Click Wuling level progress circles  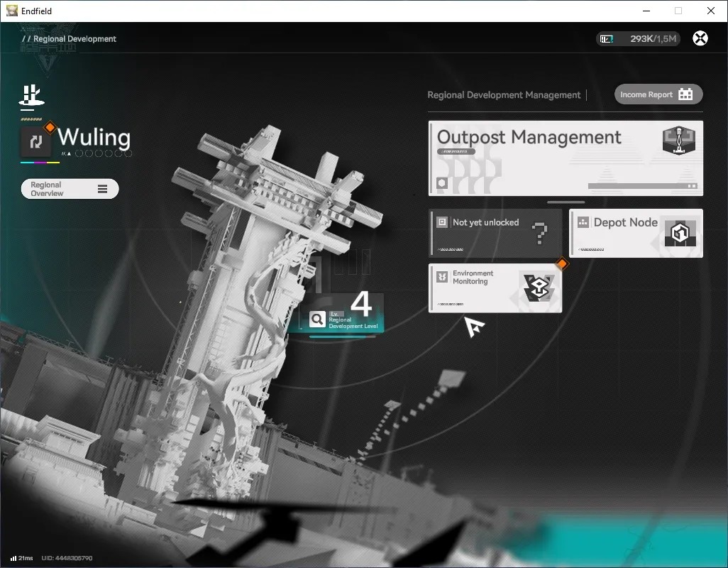[103, 153]
